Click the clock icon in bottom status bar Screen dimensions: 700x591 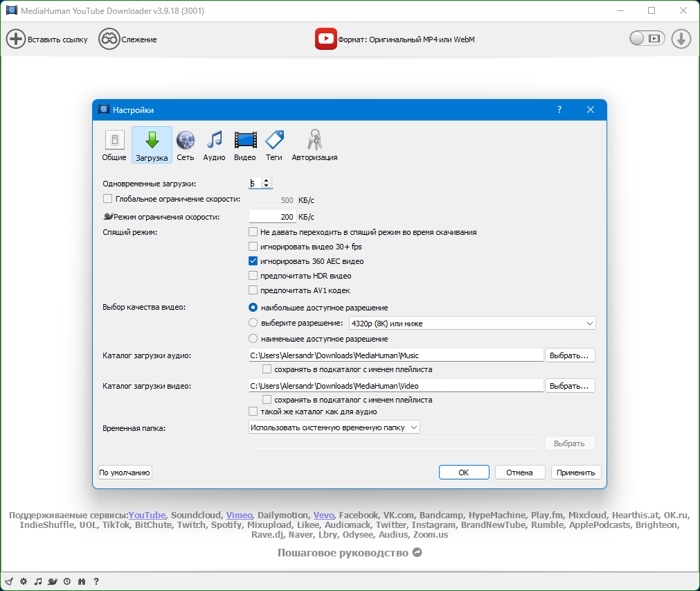67,581
